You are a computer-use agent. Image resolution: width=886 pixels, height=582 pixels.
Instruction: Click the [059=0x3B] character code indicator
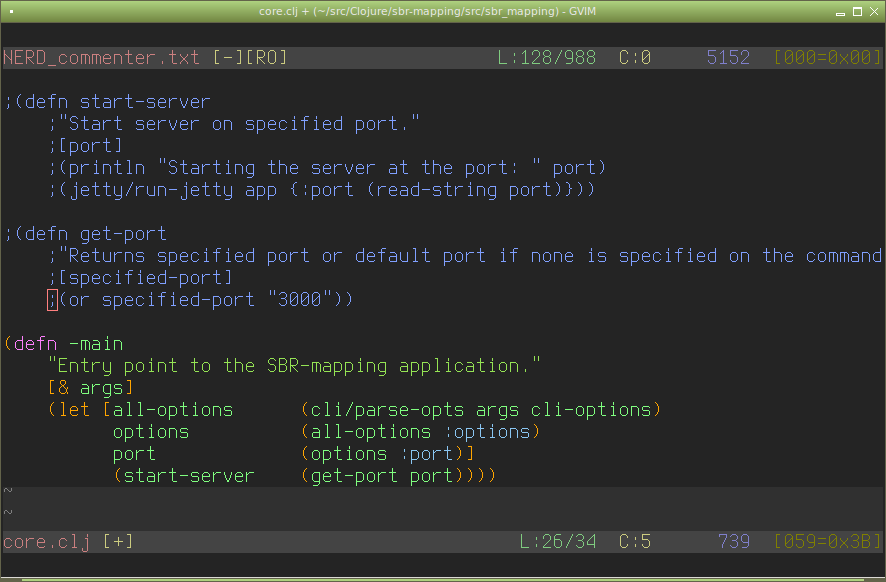pos(828,542)
